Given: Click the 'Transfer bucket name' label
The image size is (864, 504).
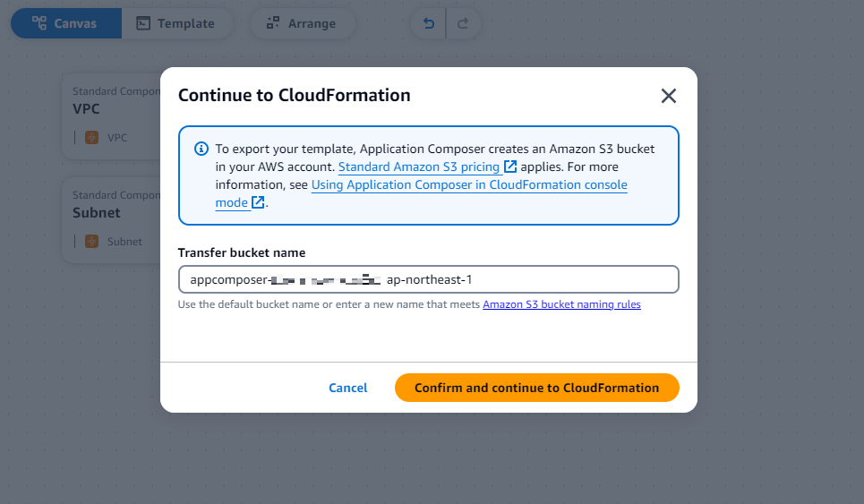Looking at the screenshot, I should click(x=242, y=252).
